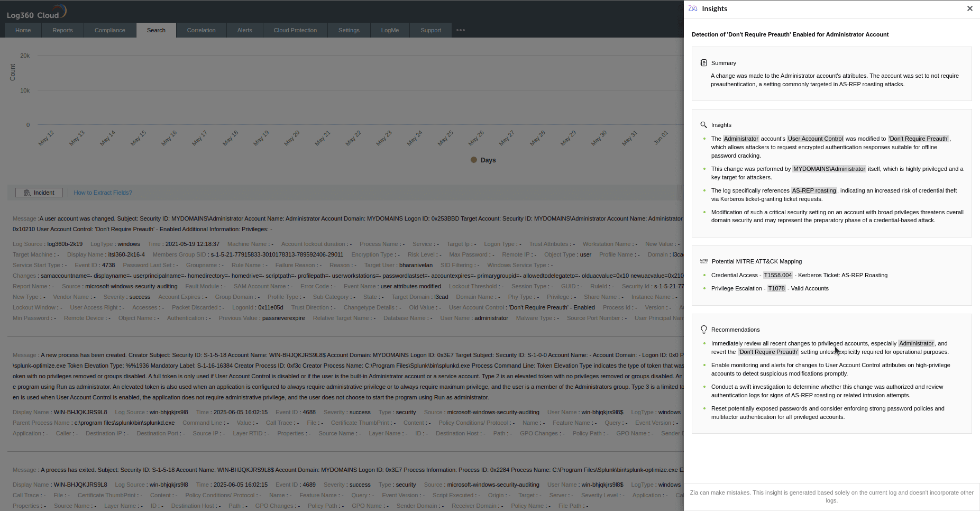Close the Insights panel
Image resolution: width=980 pixels, height=511 pixels.
(x=969, y=8)
